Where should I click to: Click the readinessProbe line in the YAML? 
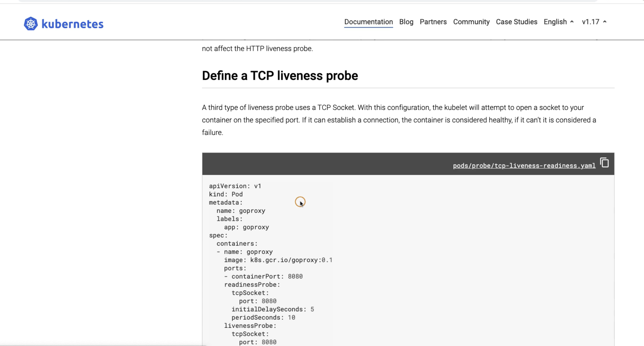tap(252, 284)
